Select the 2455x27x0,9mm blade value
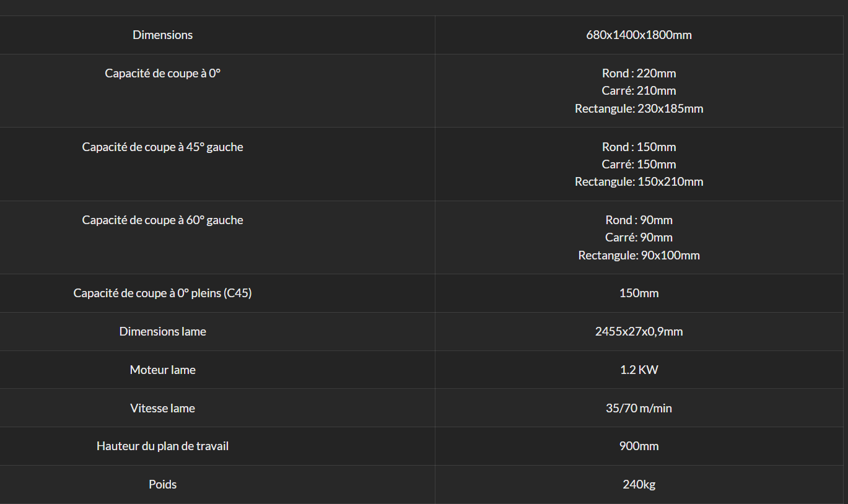Screen dimensions: 848x504 (639, 331)
